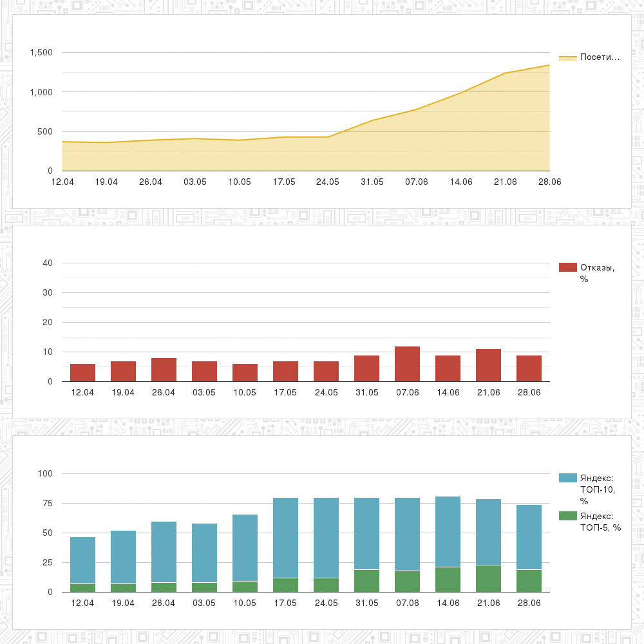The width and height of the screenshot is (644, 644).
Task: Select the '40' label on Отказы chart
Action: (x=48, y=263)
